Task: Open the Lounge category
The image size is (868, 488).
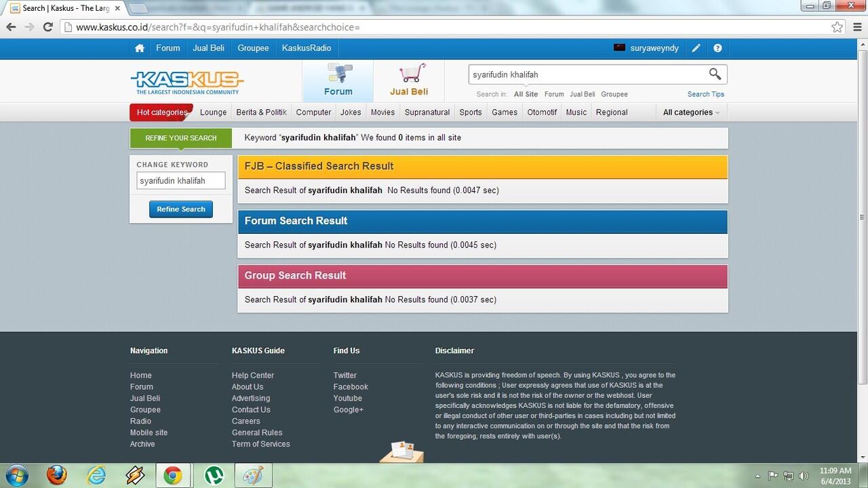Action: (x=214, y=113)
